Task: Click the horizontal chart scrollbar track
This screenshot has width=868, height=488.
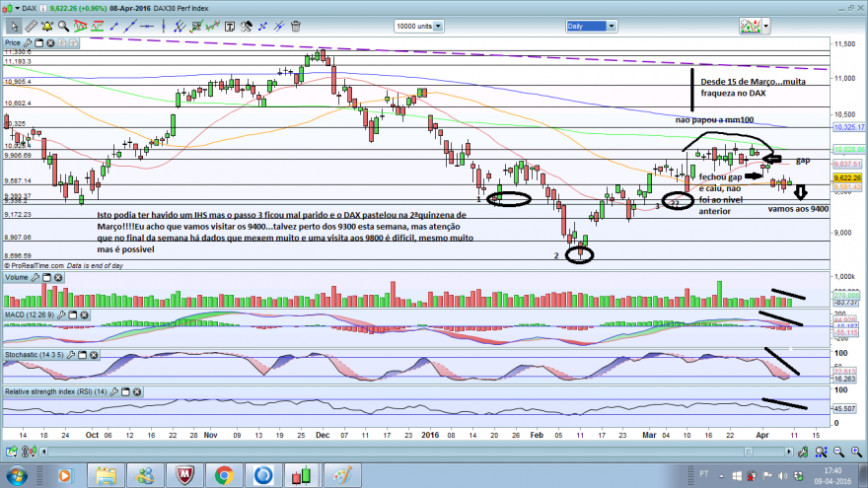Action: (x=415, y=453)
